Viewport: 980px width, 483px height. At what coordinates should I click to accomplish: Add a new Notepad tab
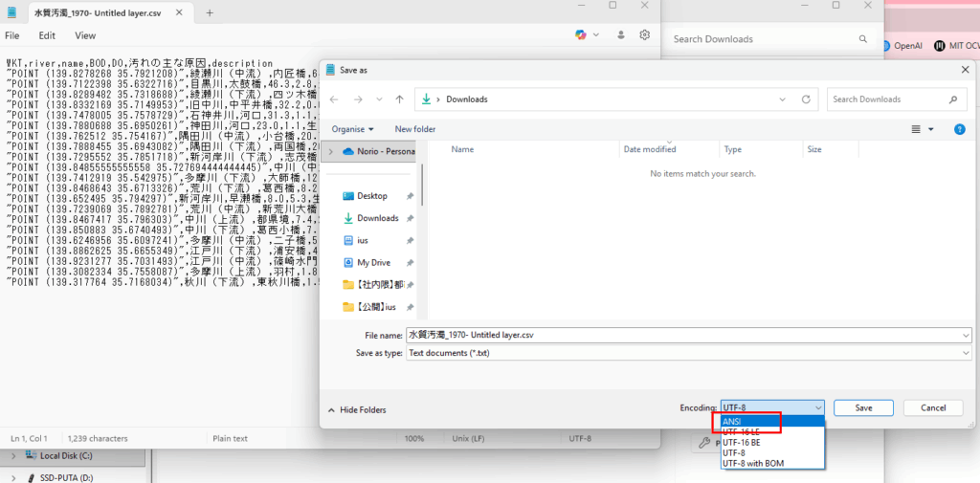(x=210, y=13)
